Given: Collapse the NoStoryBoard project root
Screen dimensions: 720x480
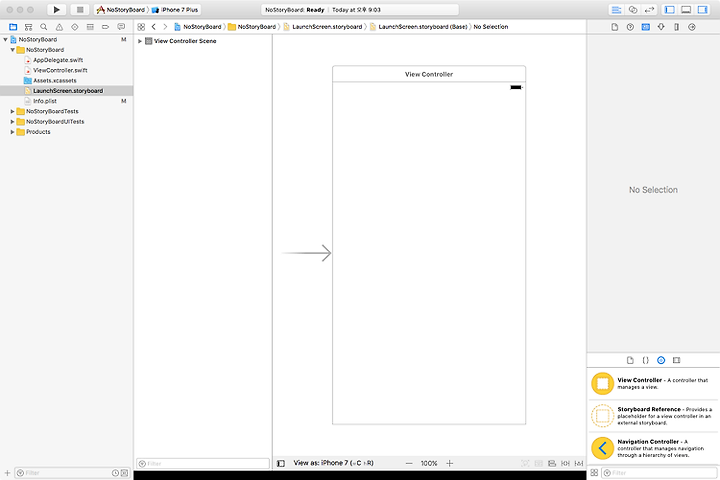Looking at the screenshot, I should tap(6, 40).
